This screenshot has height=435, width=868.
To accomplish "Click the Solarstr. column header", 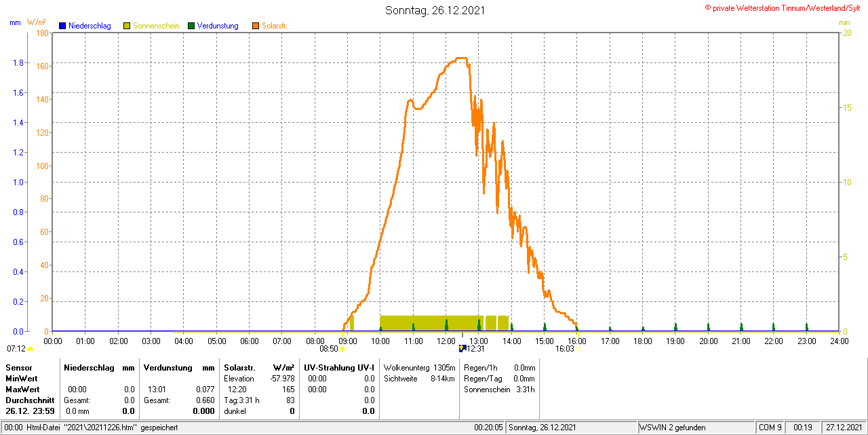I will [x=239, y=367].
